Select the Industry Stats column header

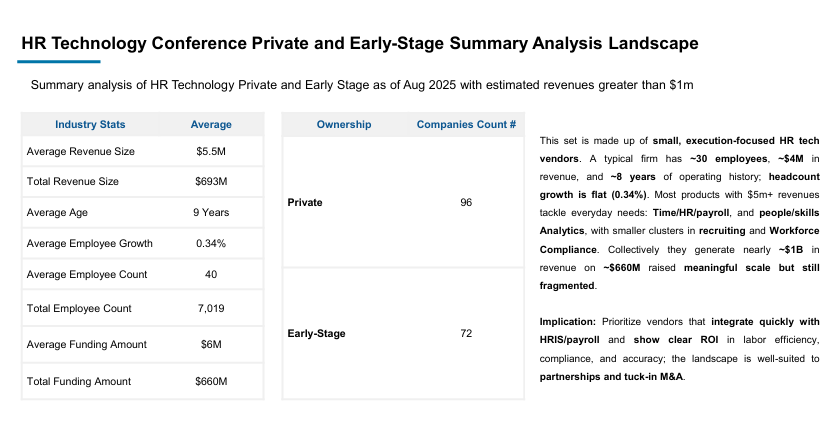coord(90,124)
